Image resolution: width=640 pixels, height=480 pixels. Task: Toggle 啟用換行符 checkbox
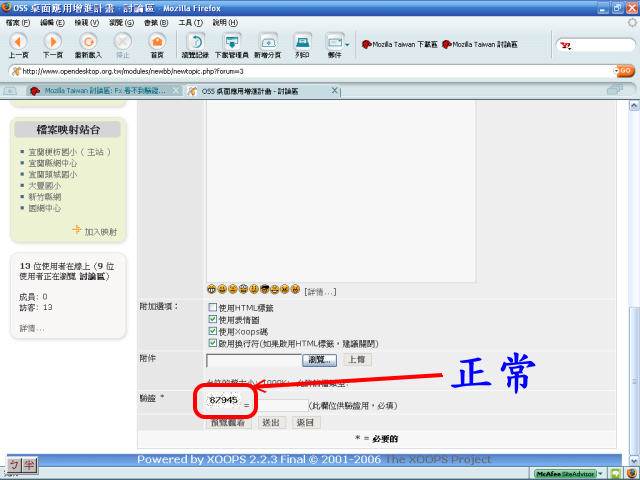tap(213, 343)
